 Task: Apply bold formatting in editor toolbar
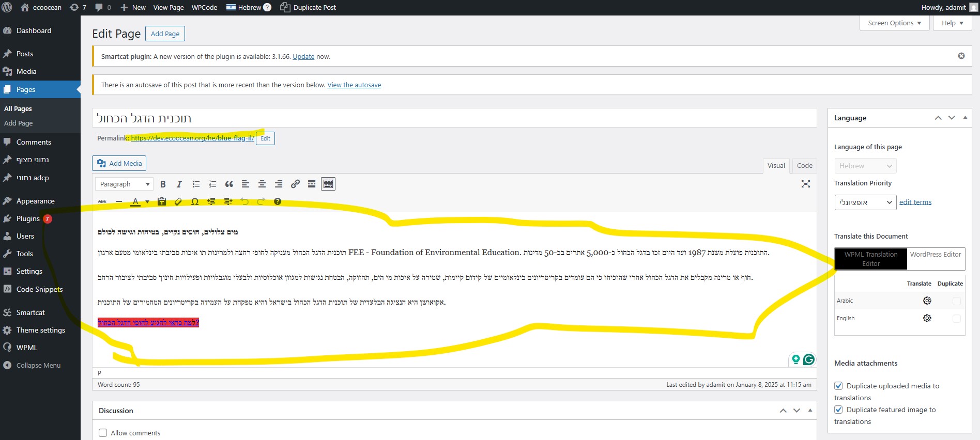[x=163, y=184]
